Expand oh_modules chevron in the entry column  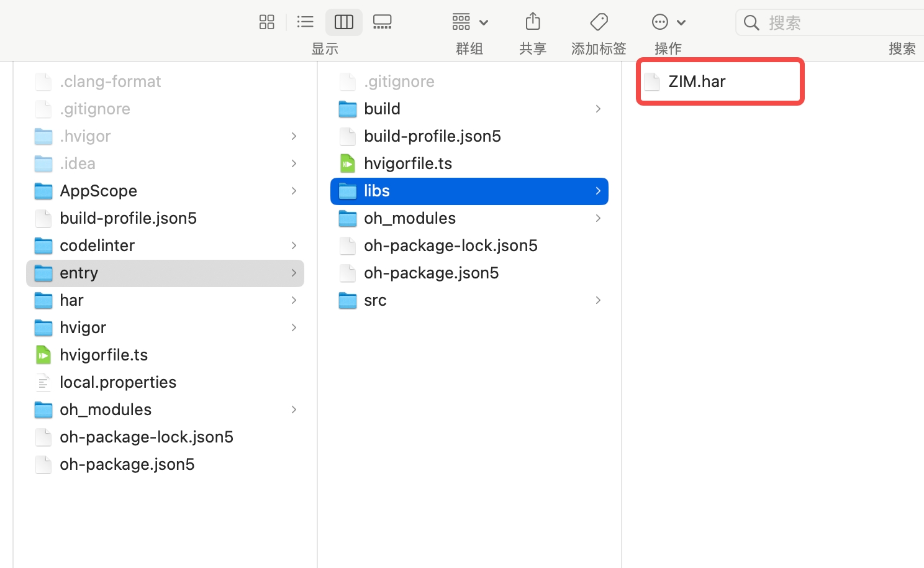[x=598, y=218]
